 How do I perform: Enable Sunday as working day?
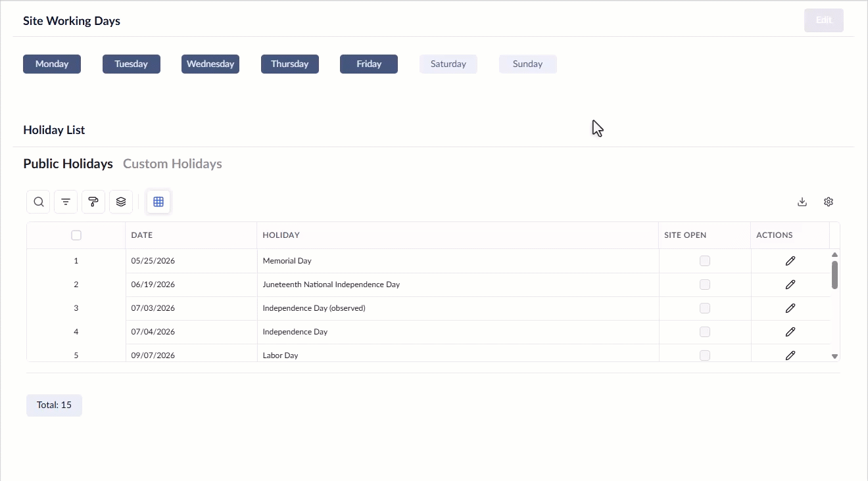[x=528, y=64]
